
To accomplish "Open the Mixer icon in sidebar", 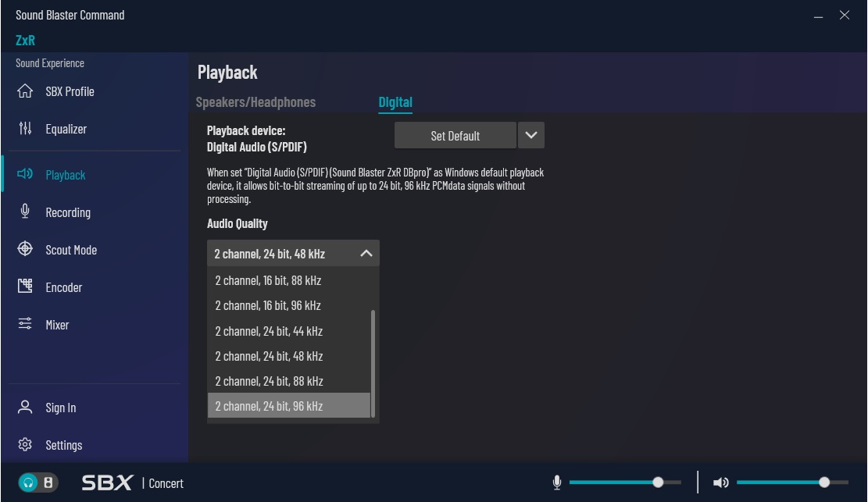I will pos(25,324).
